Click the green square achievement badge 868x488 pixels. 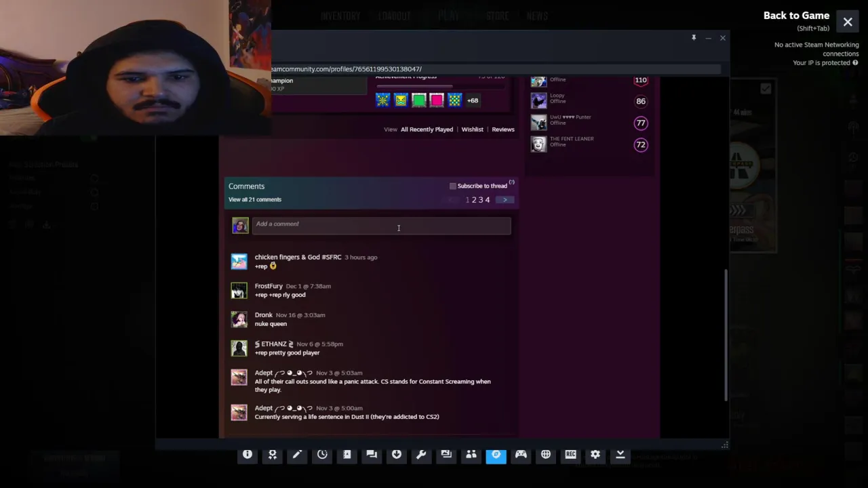(418, 100)
